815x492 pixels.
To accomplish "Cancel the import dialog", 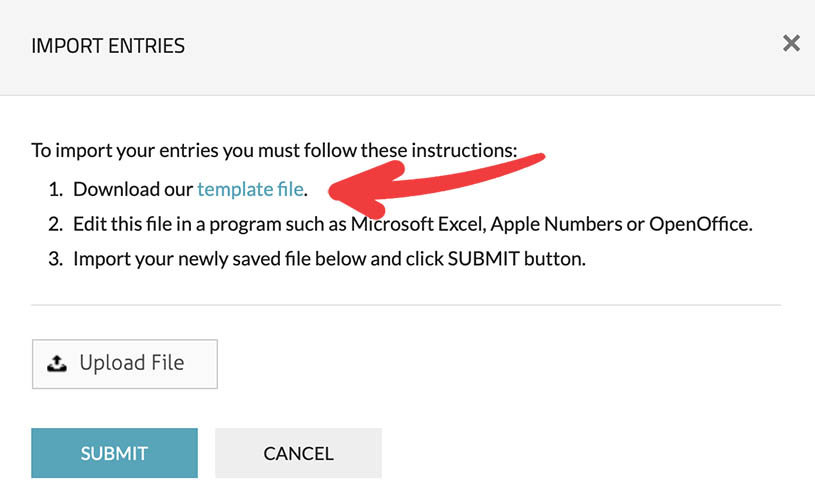I will [298, 453].
